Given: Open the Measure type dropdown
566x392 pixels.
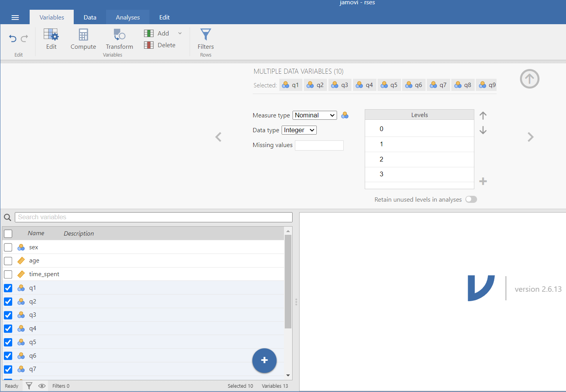Looking at the screenshot, I should (x=314, y=115).
